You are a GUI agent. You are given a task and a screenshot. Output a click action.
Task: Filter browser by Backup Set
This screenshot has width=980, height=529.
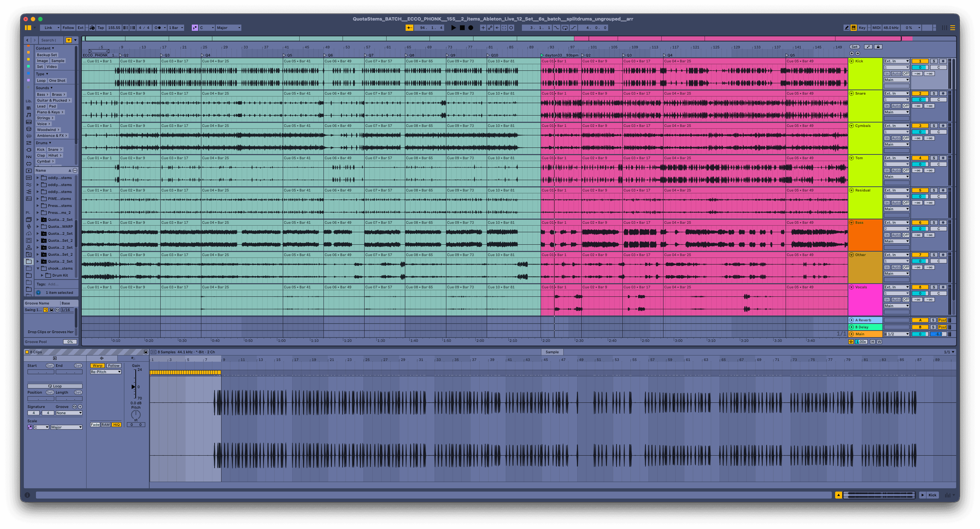pyautogui.click(x=47, y=55)
